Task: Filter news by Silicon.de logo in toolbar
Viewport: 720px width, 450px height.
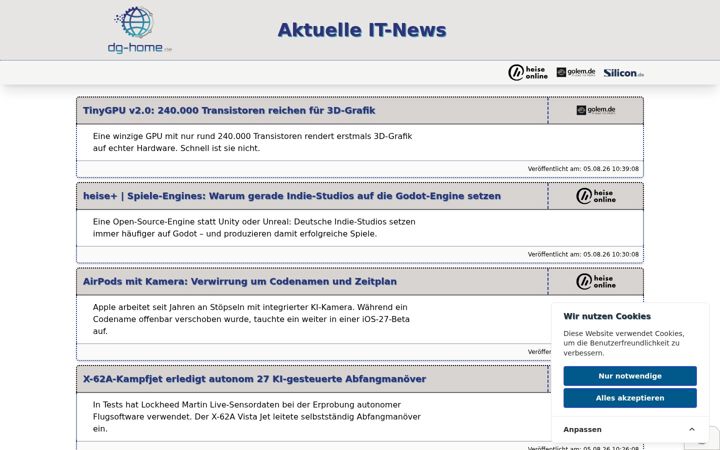Action: click(624, 73)
